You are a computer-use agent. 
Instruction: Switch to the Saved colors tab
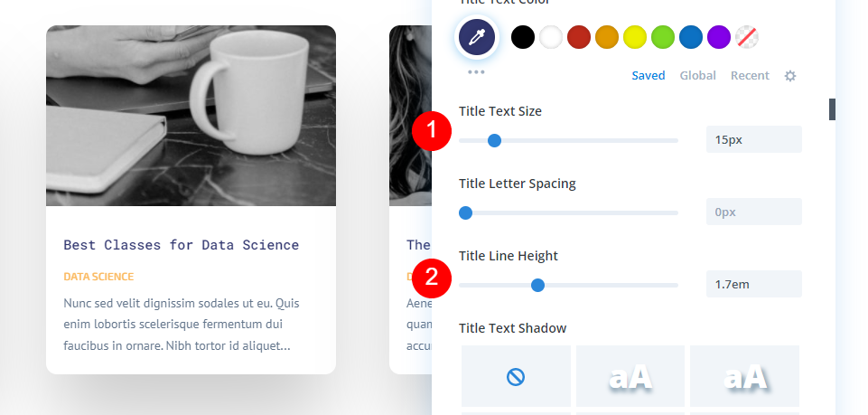[649, 76]
